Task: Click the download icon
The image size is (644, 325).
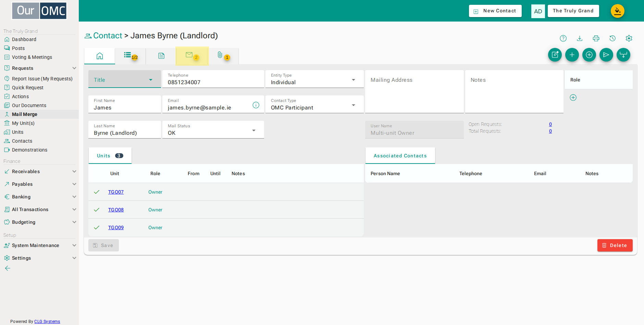Action: coord(580,38)
